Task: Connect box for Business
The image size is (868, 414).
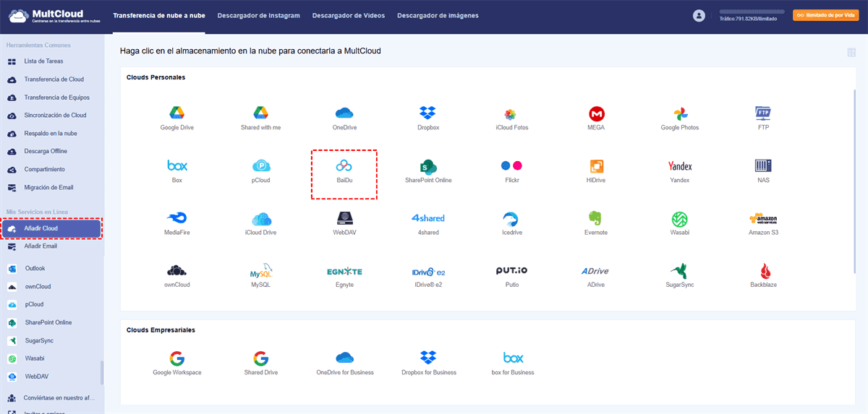Action: click(513, 363)
